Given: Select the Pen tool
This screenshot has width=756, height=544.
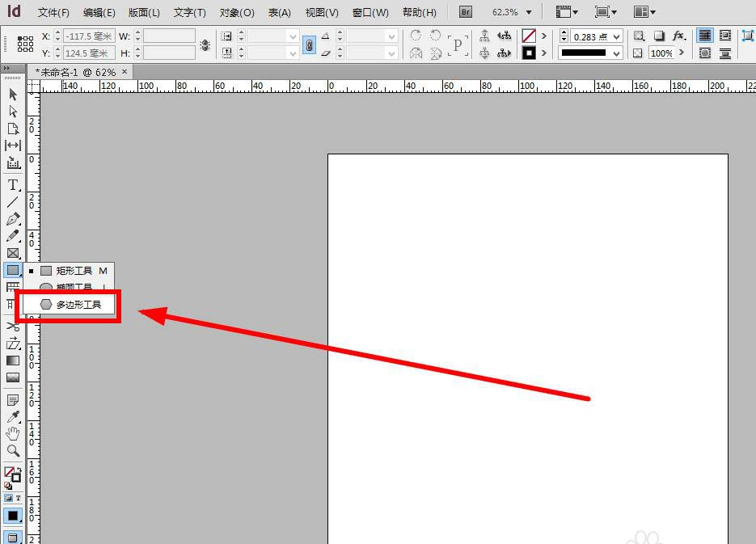Looking at the screenshot, I should click(13, 219).
